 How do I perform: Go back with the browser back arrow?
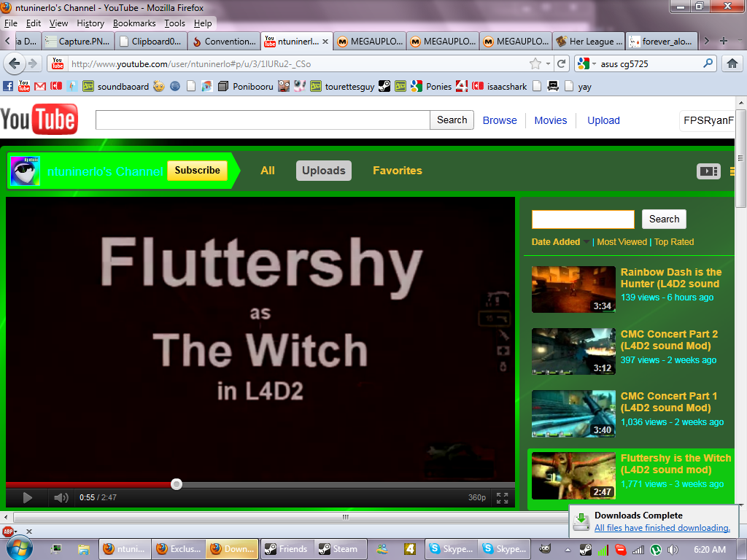click(x=15, y=63)
